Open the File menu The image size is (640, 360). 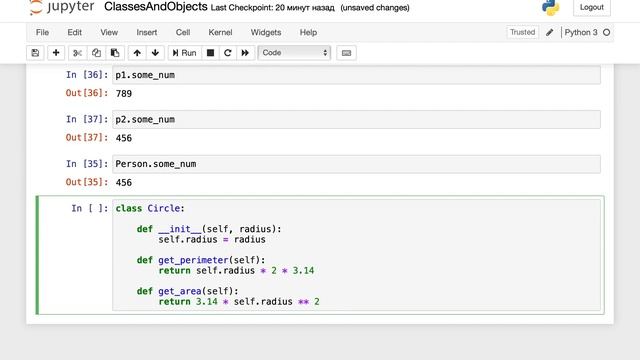(42, 32)
